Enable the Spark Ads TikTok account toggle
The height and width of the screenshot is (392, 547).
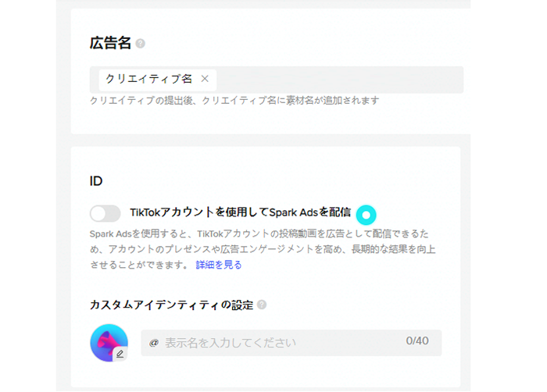tap(105, 213)
